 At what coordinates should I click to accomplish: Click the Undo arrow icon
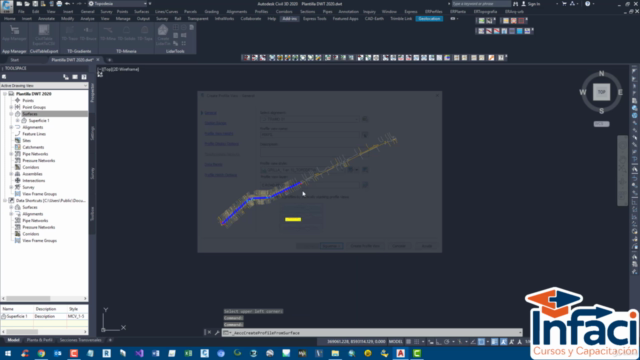[x=67, y=4]
